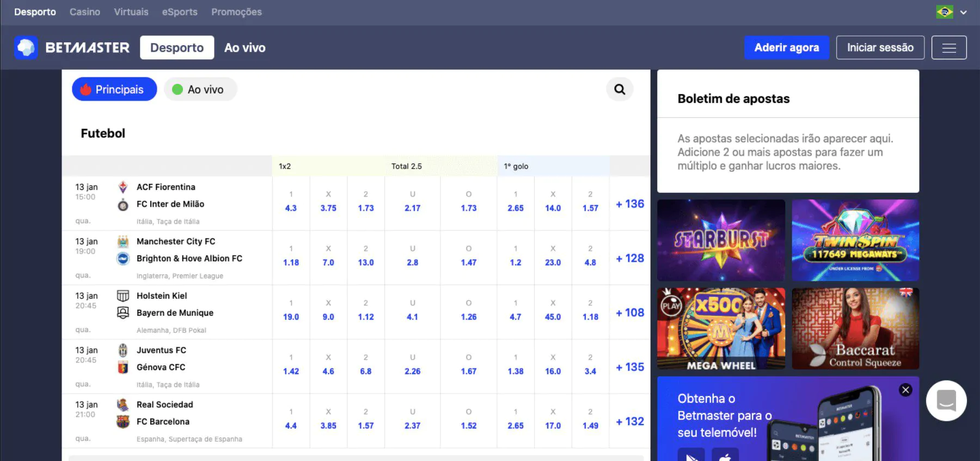Click the Iniciar sessão button
980x461 pixels.
pyautogui.click(x=880, y=48)
